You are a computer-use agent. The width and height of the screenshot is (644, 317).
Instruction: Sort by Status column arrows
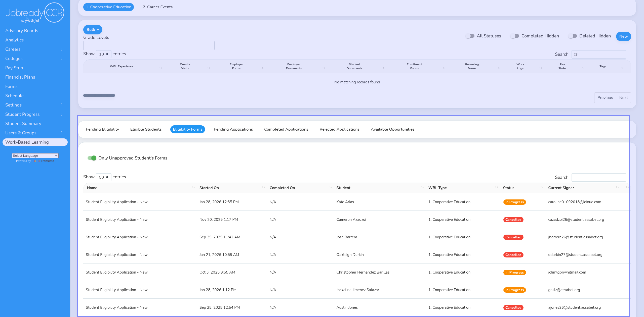click(542, 187)
